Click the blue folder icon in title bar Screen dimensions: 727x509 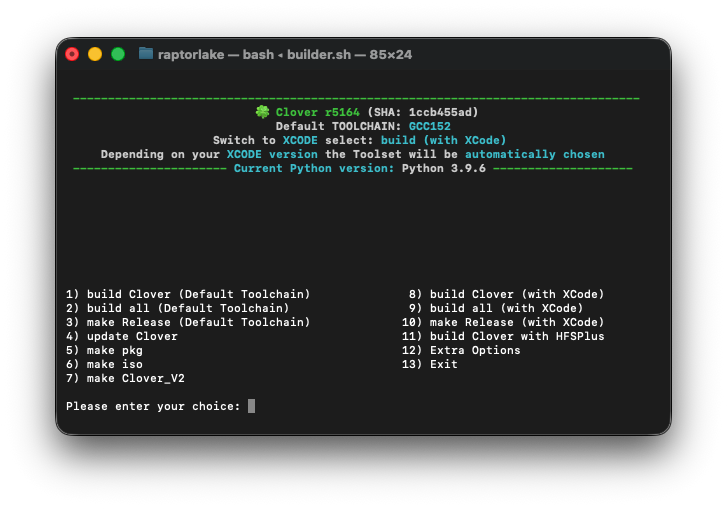pyautogui.click(x=146, y=54)
